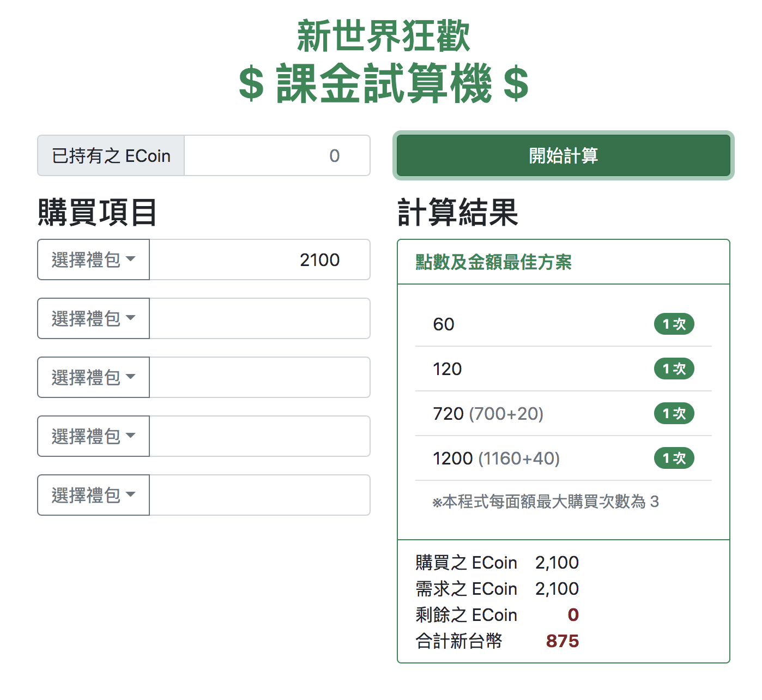Image resolution: width=762 pixels, height=700 pixels.
Task: Select the third purchase amount field
Action: tap(260, 377)
